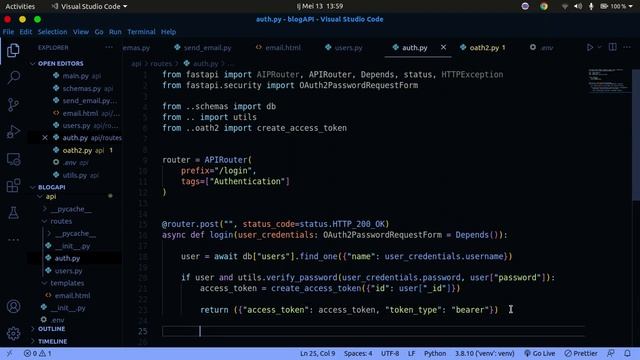Collapse the BLOGAPI folder section
Image resolution: width=640 pixels, height=360 pixels.
(51, 187)
